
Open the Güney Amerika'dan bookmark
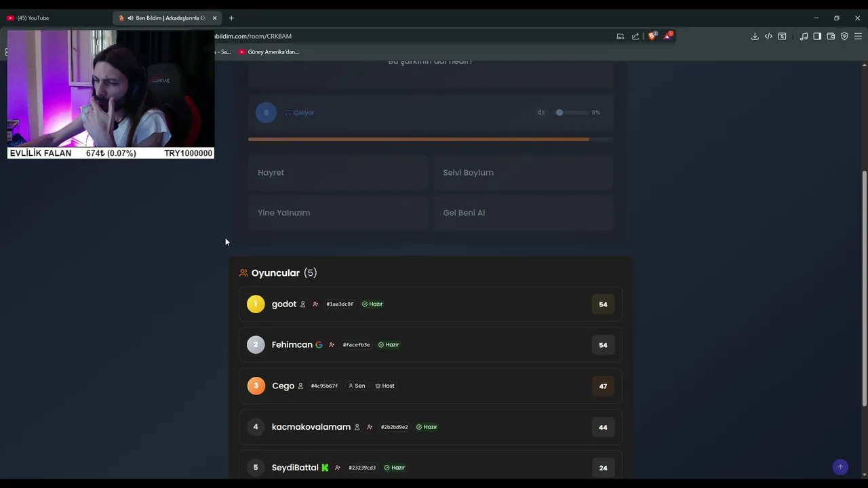[x=269, y=52]
